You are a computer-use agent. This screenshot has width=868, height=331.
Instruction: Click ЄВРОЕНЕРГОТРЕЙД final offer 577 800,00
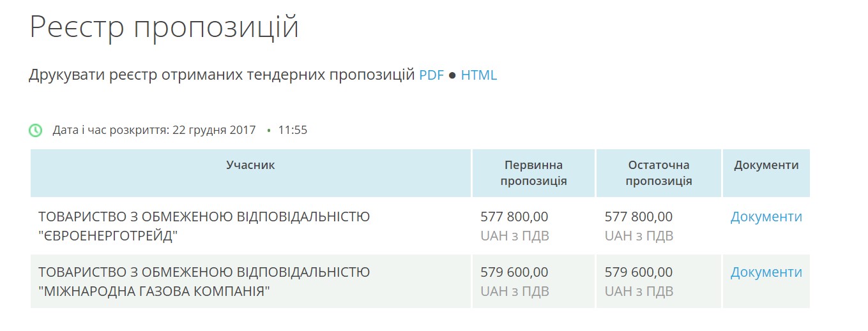pos(639,217)
